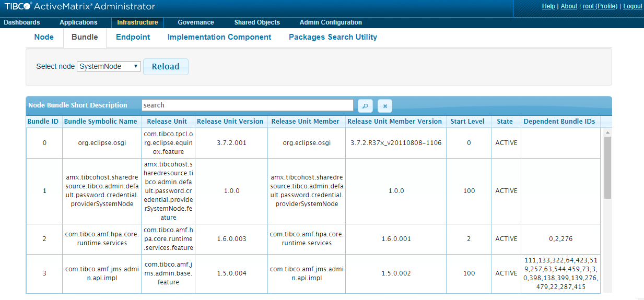Click the clear search X icon
The width and height of the screenshot is (644, 300).
[385, 106]
